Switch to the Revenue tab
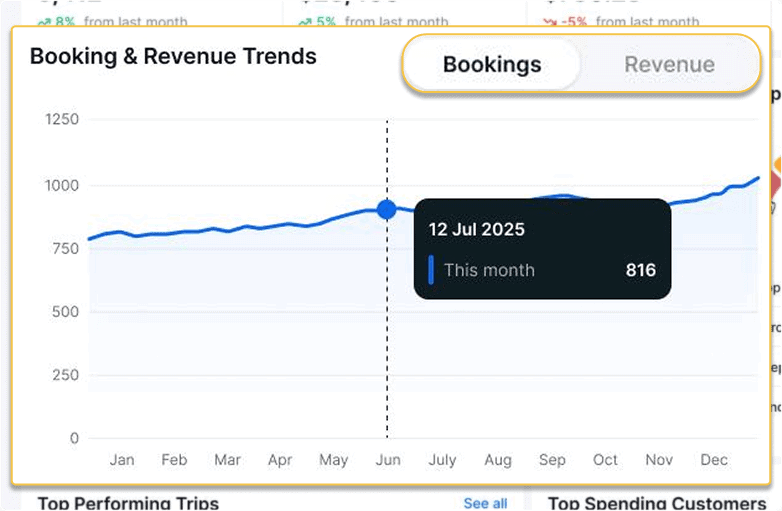 (x=669, y=64)
